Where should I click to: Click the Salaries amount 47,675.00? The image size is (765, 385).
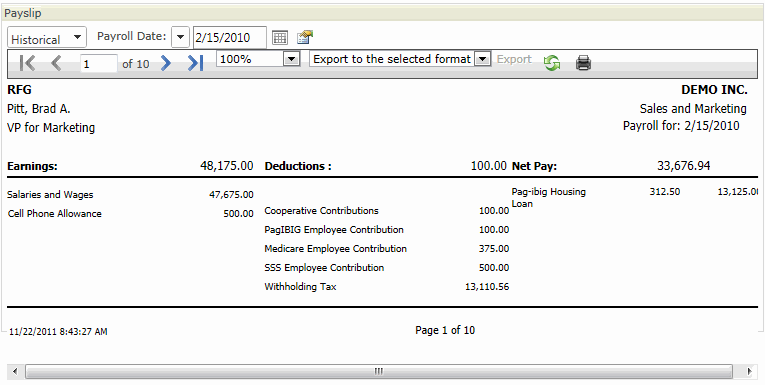pos(231,195)
